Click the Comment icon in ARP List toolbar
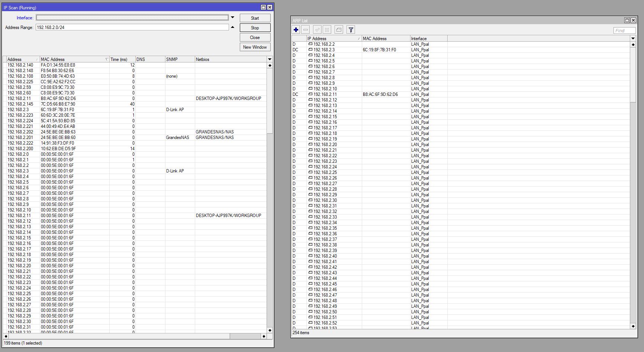This screenshot has width=644, height=352. coord(339,30)
